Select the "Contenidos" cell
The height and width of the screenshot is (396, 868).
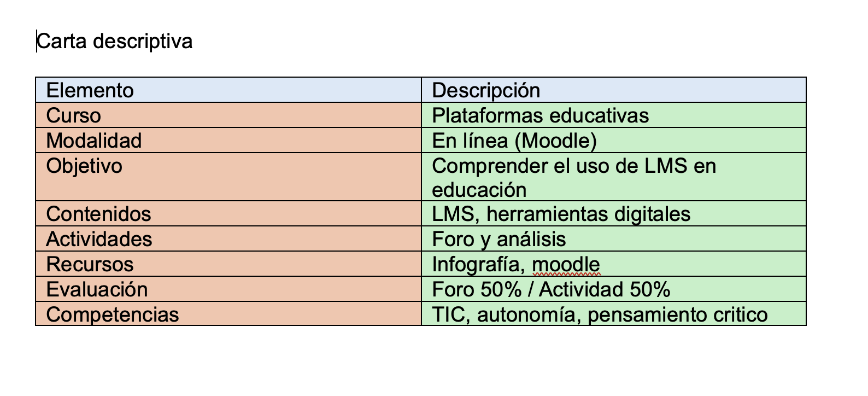[98, 214]
